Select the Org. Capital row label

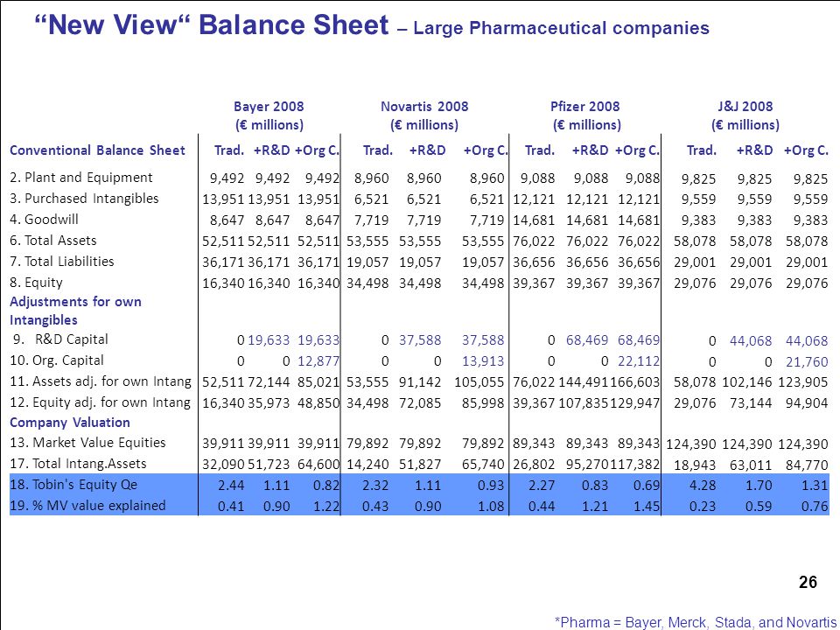(x=57, y=360)
